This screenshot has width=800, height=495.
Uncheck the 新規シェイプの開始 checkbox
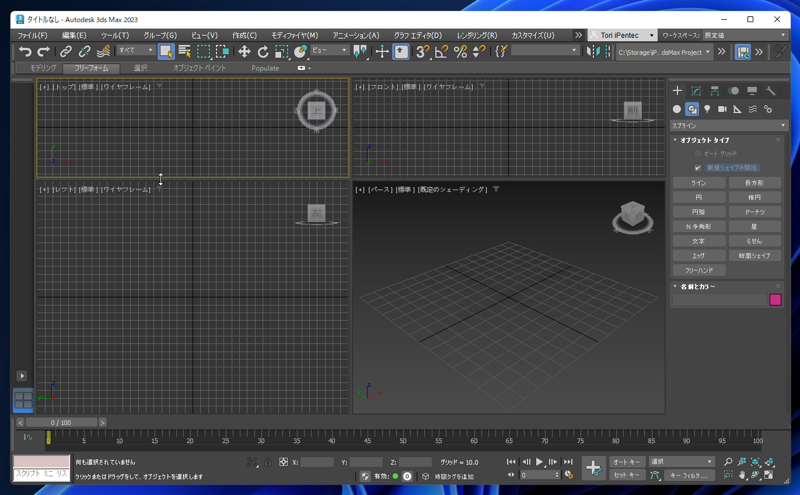[697, 167]
